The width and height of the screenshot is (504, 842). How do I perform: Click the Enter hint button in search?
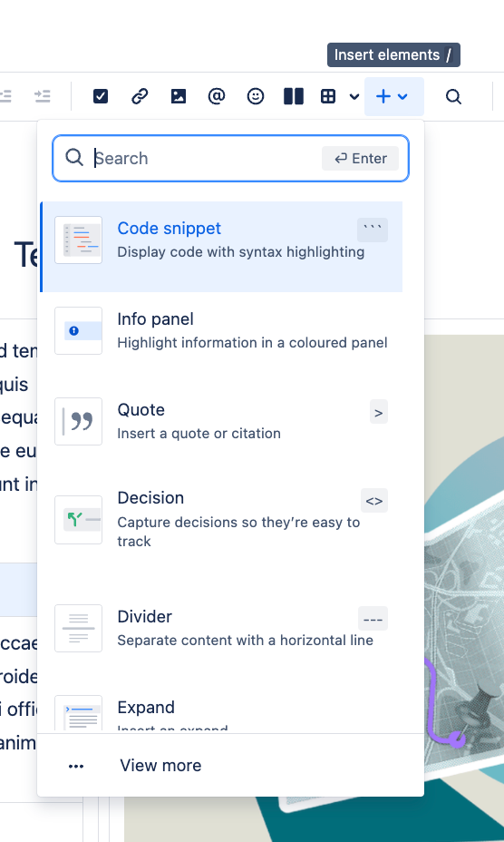tap(360, 159)
